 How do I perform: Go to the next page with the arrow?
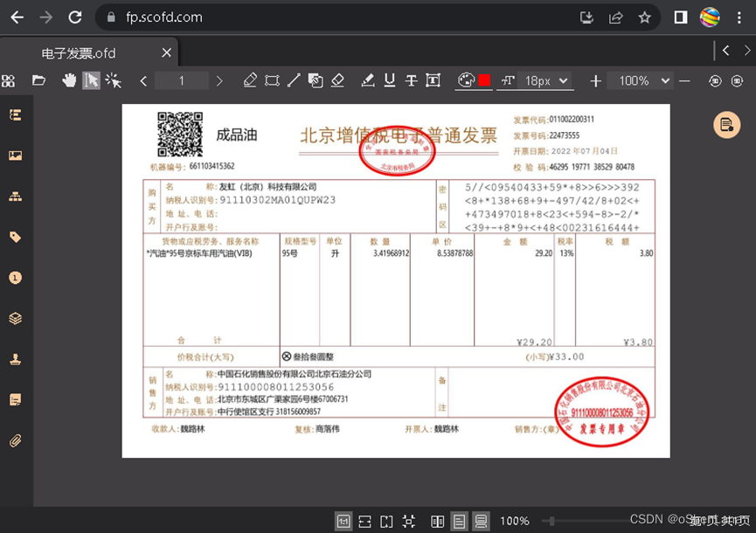point(219,80)
